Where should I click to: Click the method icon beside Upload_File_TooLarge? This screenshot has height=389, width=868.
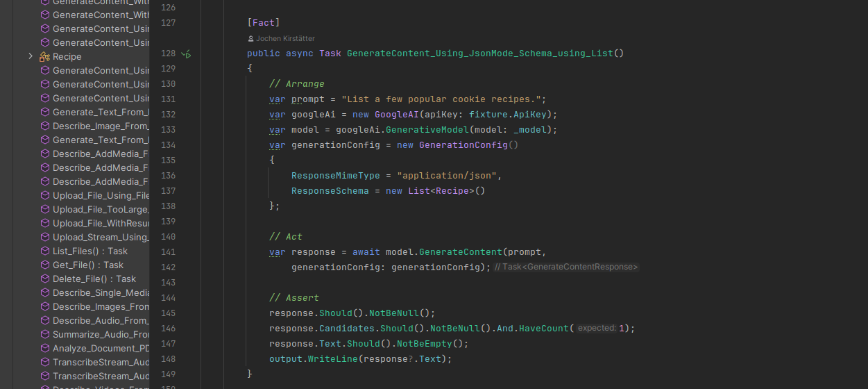[45, 210]
